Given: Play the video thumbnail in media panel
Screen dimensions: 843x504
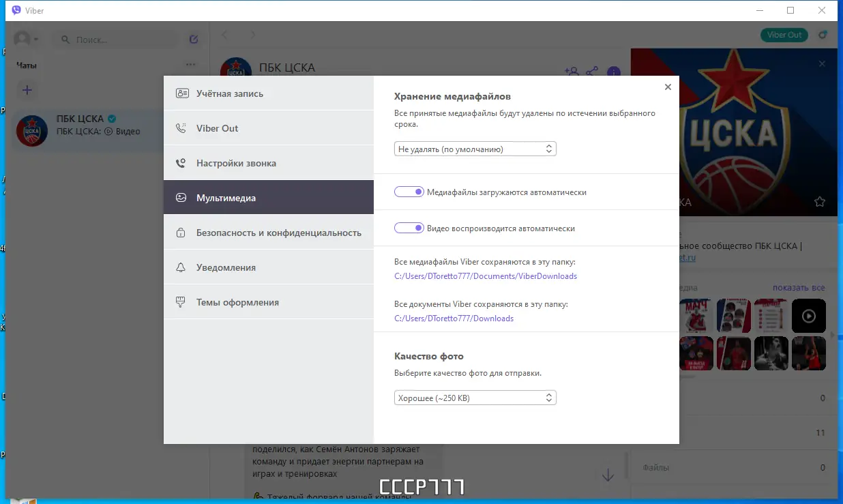Looking at the screenshot, I should click(808, 316).
